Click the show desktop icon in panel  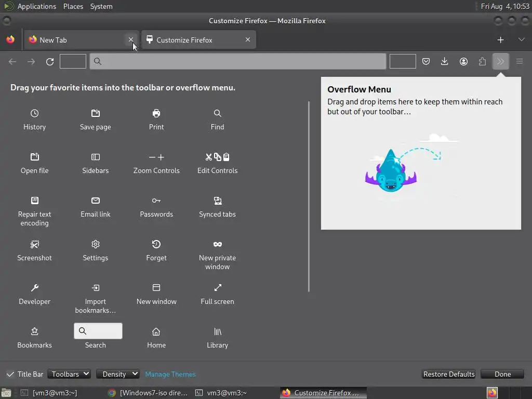(x=6, y=393)
